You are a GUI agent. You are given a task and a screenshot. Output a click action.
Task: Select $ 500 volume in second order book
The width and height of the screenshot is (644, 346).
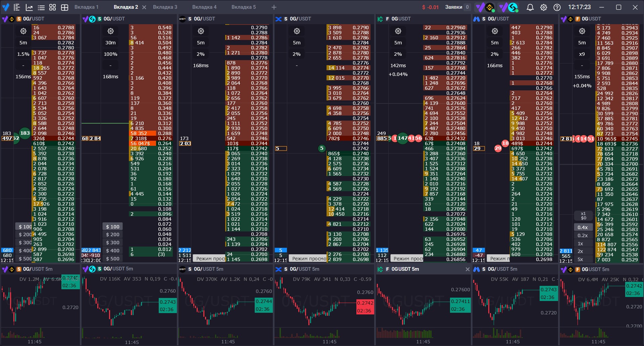[x=112, y=259]
